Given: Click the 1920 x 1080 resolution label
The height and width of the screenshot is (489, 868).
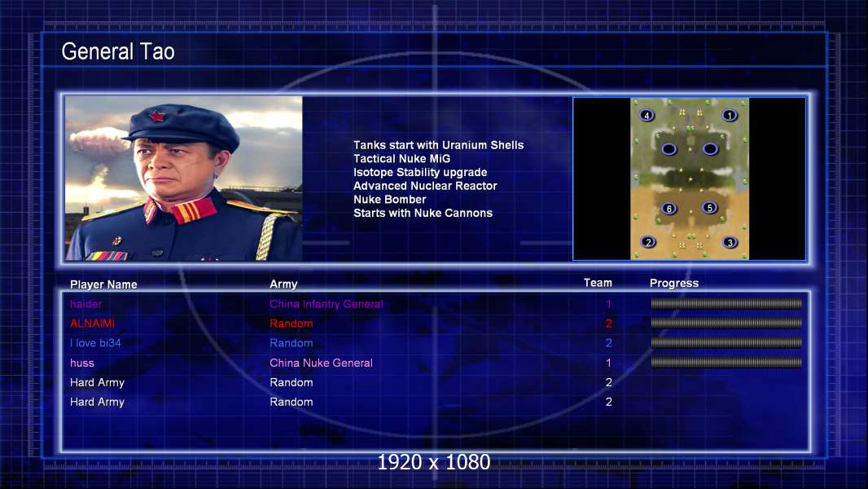Looking at the screenshot, I should pos(434,462).
